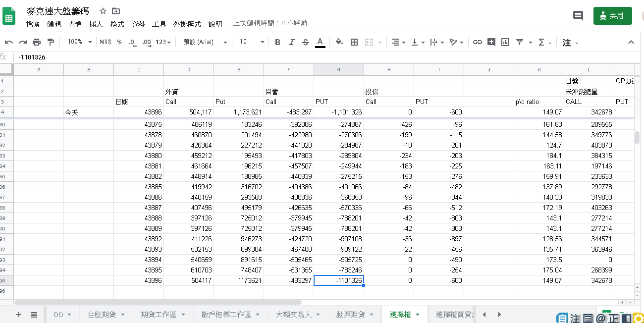Open the zoom level dropdown
The width and height of the screenshot is (644, 323).
coord(79,42)
